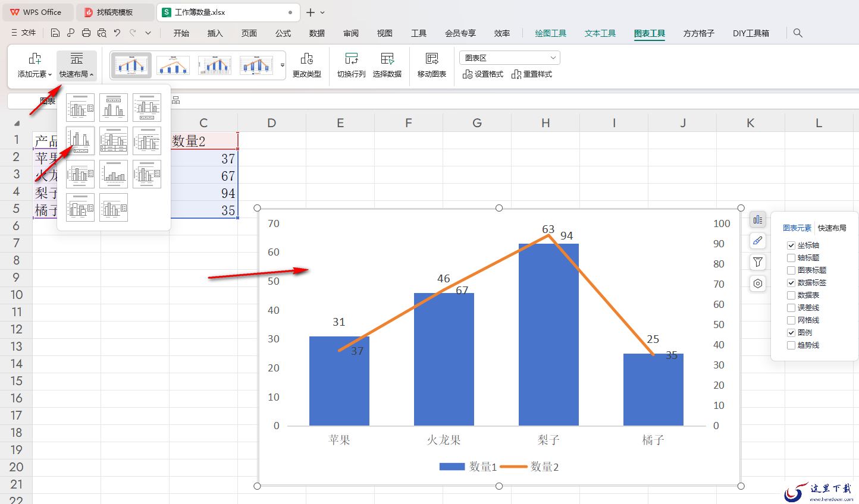Click Reset Style (重置样式) button

(x=532, y=74)
